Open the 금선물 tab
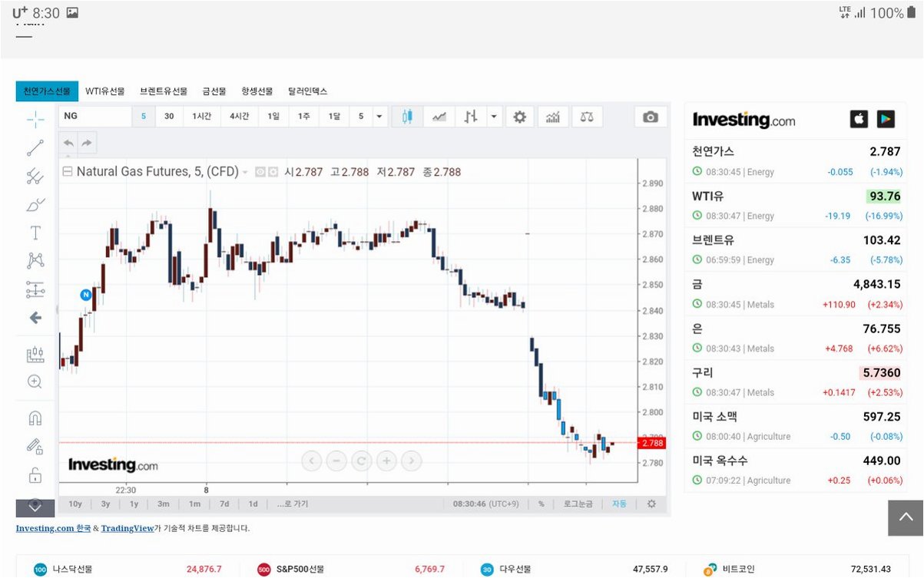924x578 pixels. coord(214,91)
